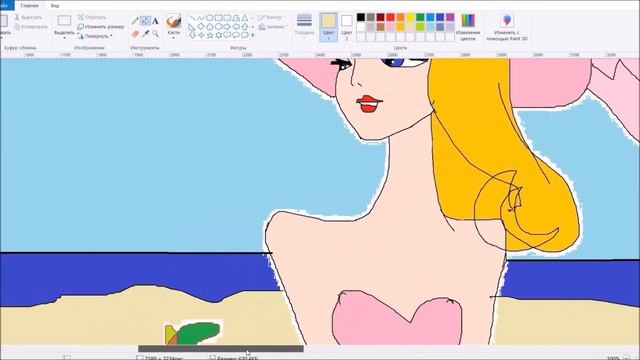Viewport: 640px width, 360px height.
Task: Click the Копировать (Copy) button
Action: click(31, 27)
